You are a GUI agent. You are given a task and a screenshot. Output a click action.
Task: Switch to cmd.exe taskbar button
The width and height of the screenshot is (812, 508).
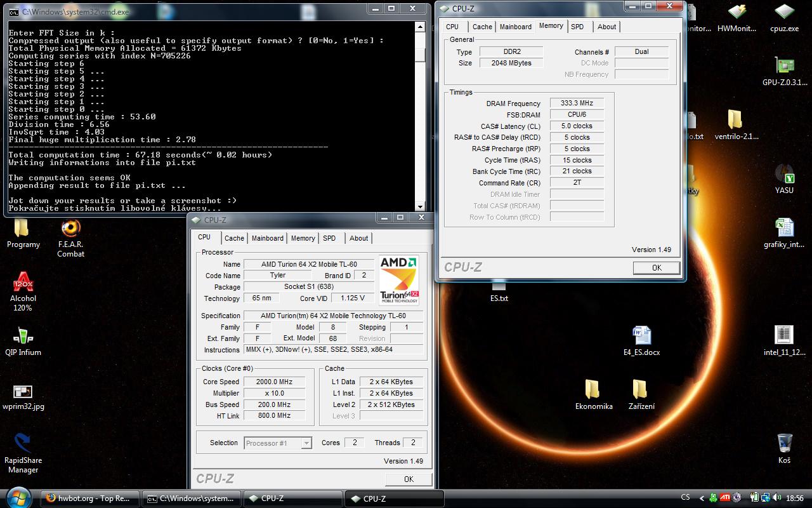191,498
